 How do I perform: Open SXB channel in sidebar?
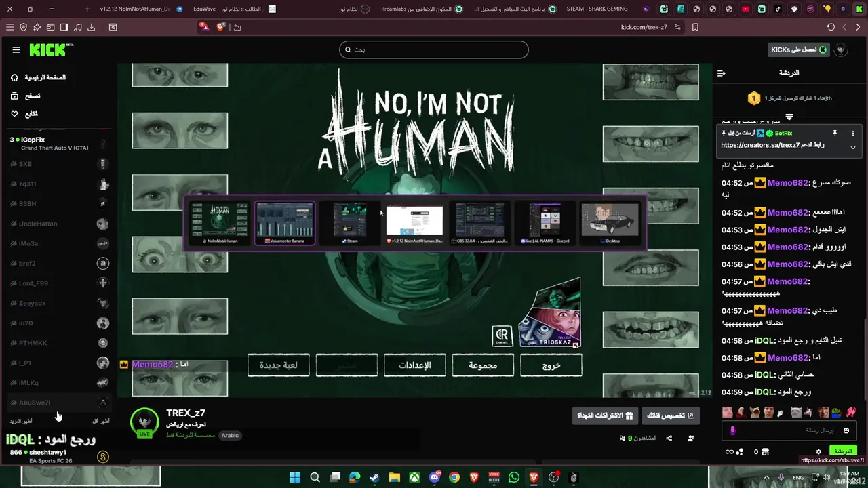[x=58, y=164]
